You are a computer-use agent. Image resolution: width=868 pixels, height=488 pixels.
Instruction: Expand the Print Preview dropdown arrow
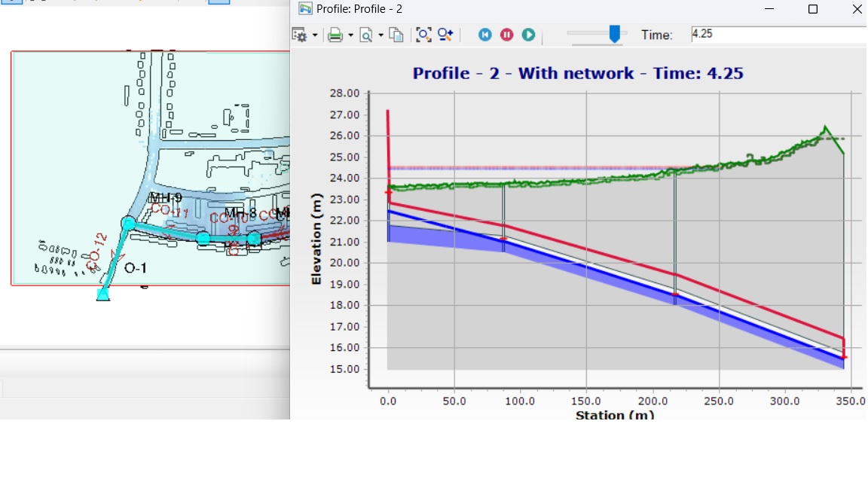[381, 35]
